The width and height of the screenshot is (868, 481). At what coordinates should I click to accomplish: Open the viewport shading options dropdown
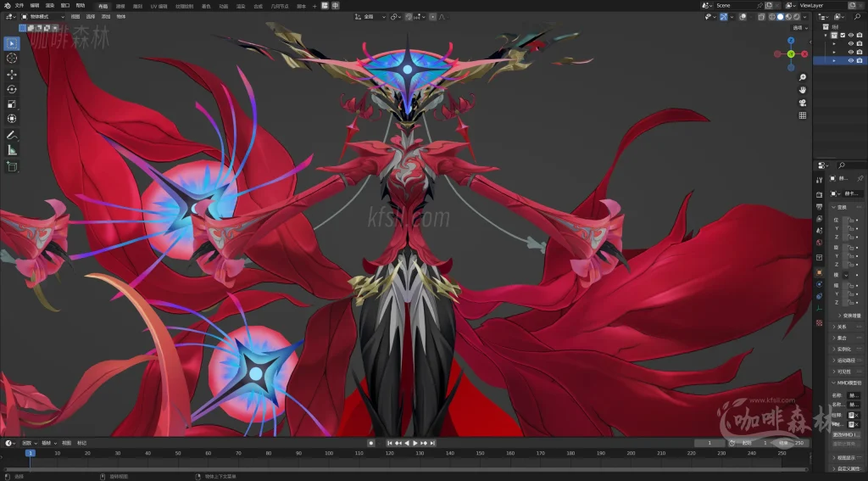(x=805, y=17)
